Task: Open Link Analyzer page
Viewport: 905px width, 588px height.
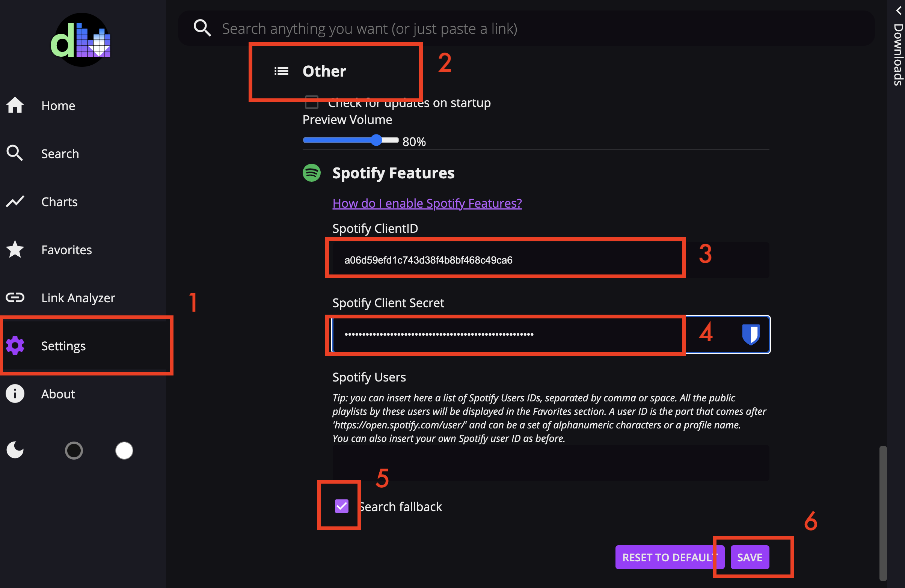Action: pos(78,298)
